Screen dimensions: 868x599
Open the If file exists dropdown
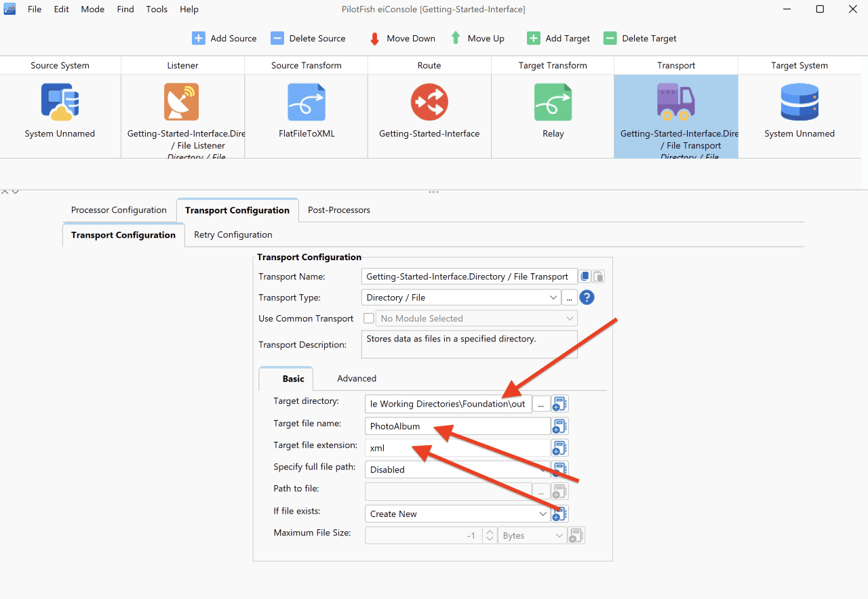tap(457, 514)
